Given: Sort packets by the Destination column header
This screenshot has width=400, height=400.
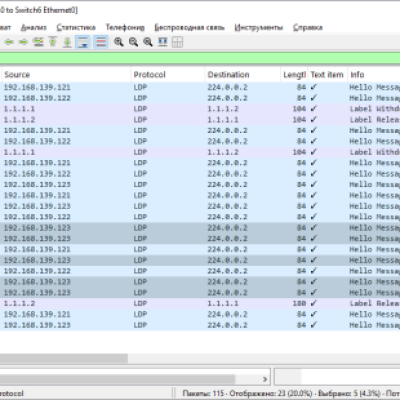Looking at the screenshot, I should (x=242, y=75).
